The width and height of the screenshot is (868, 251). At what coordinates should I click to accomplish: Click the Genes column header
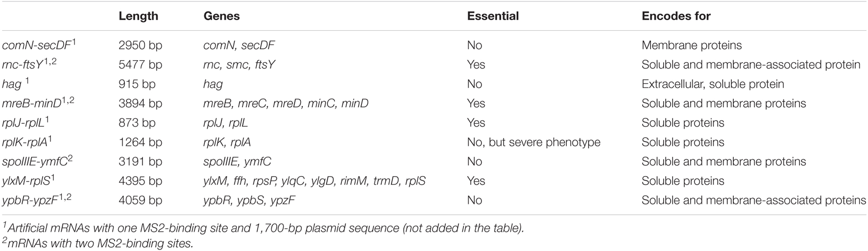point(221,16)
